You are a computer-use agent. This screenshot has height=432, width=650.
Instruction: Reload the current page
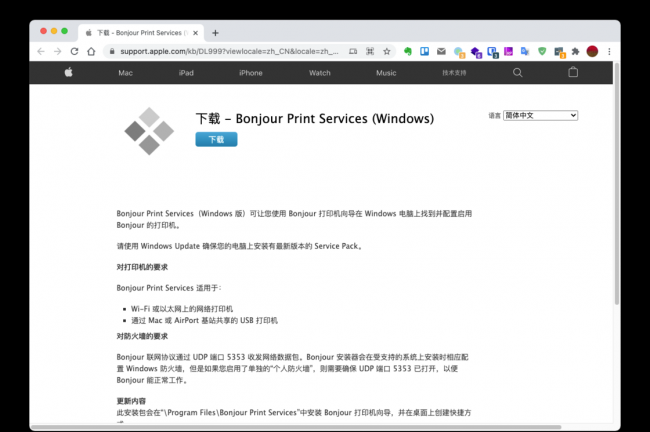click(75, 51)
